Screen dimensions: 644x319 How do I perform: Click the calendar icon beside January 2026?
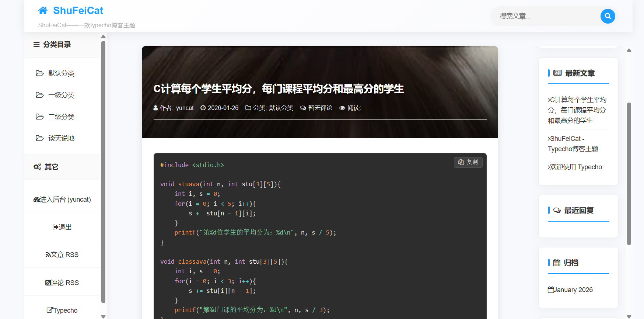[x=551, y=290]
